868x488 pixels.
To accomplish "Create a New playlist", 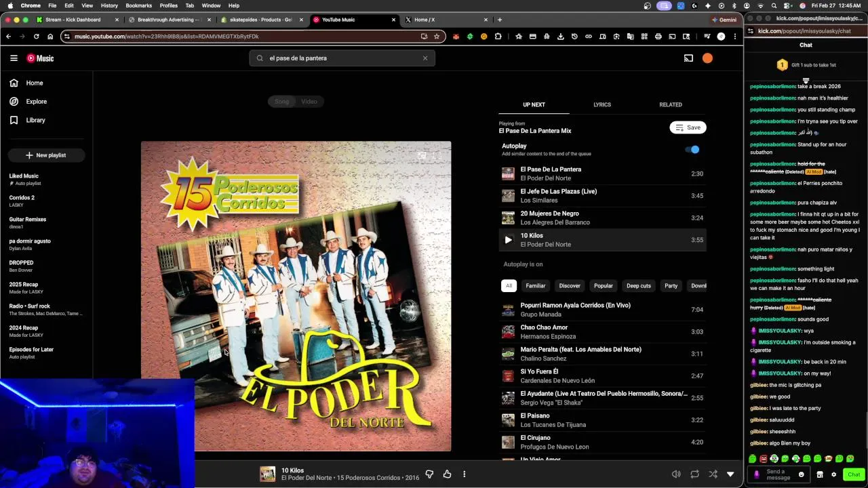I will coord(46,155).
